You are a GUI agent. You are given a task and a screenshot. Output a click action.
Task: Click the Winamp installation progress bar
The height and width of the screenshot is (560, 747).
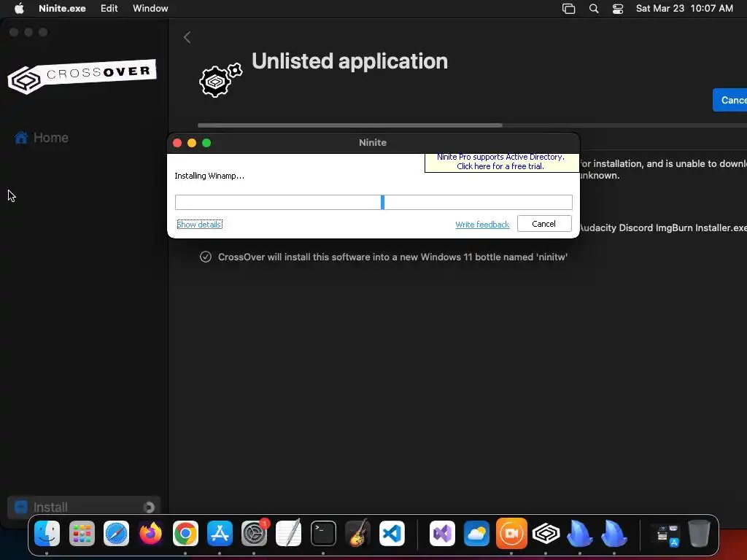pyautogui.click(x=373, y=203)
